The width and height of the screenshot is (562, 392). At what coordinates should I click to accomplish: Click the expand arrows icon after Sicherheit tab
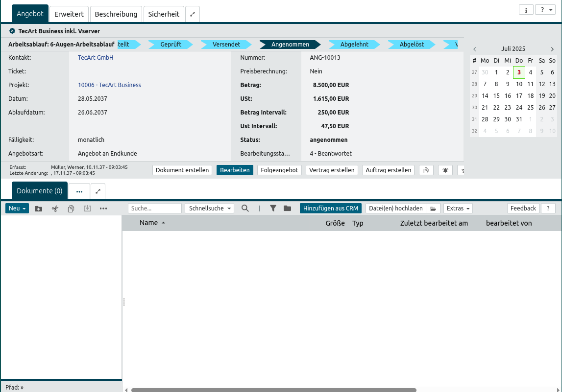(193, 14)
